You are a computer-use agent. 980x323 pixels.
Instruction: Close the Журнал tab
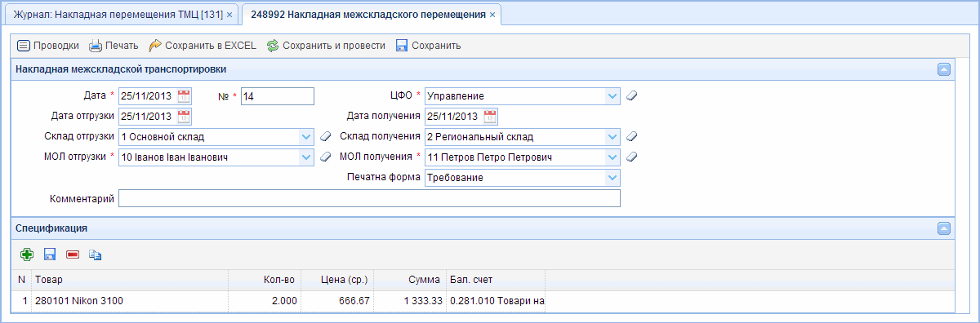click(229, 15)
